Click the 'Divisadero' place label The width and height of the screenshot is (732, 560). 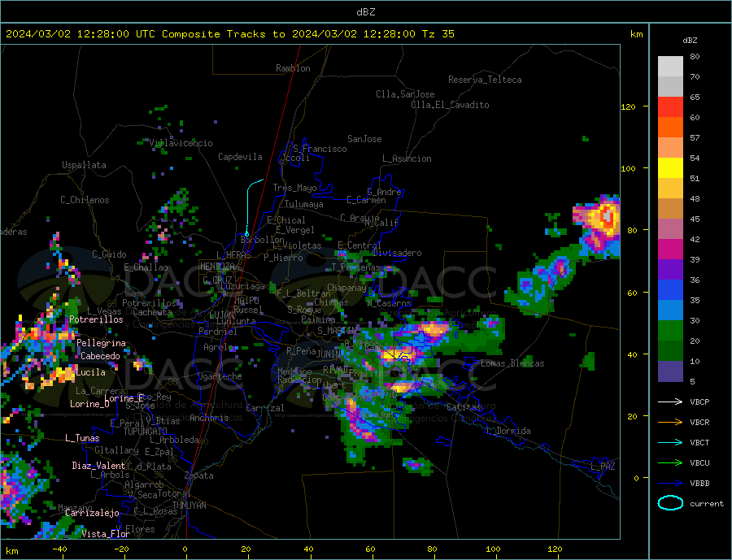point(397,253)
